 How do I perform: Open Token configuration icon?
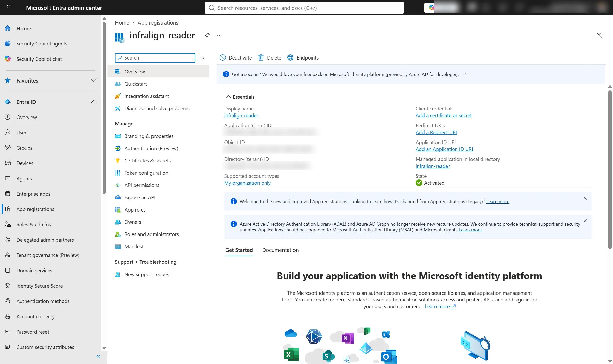(118, 173)
